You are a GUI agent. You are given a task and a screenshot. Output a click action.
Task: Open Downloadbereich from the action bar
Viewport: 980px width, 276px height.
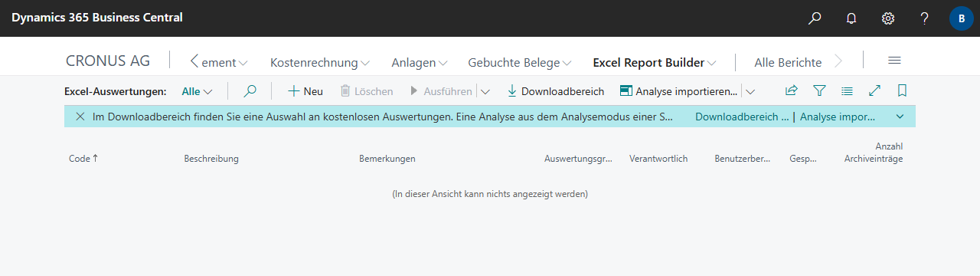555,91
